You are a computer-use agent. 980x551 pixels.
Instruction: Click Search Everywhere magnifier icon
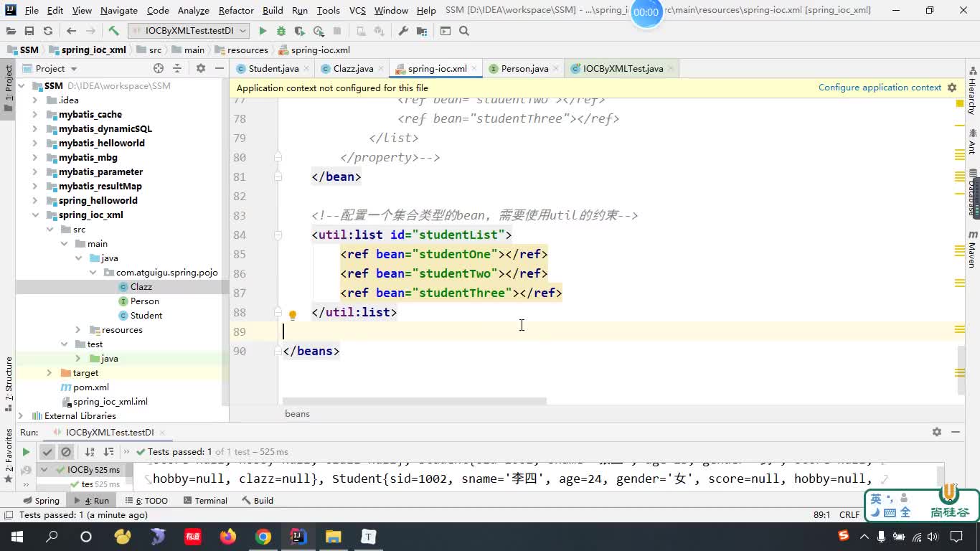coord(464,31)
